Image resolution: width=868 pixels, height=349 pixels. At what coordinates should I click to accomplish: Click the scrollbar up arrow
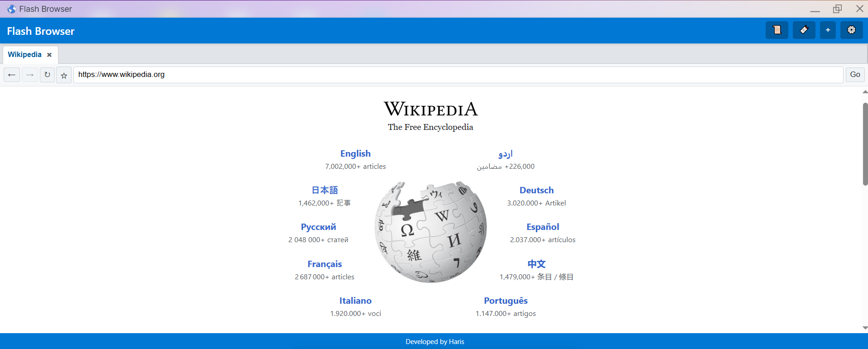pos(865,92)
